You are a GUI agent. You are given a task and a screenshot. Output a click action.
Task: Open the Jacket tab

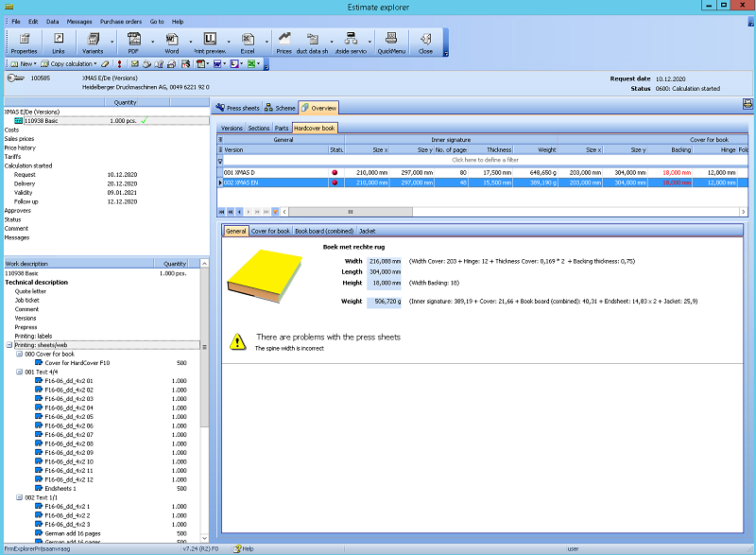[367, 231]
